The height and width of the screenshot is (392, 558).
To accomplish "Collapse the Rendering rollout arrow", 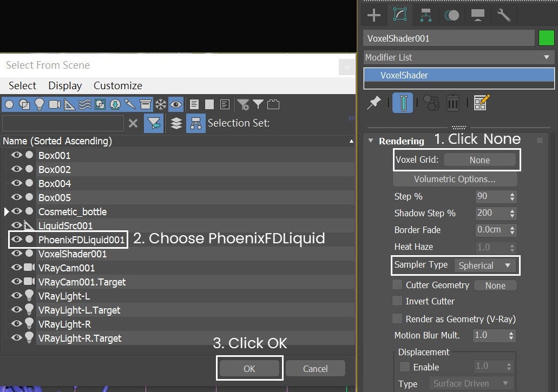I will [371, 141].
